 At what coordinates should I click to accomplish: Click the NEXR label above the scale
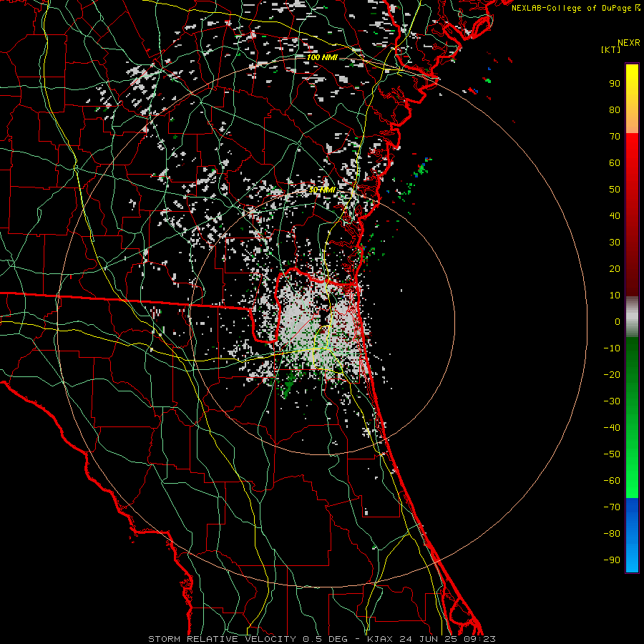[x=629, y=43]
